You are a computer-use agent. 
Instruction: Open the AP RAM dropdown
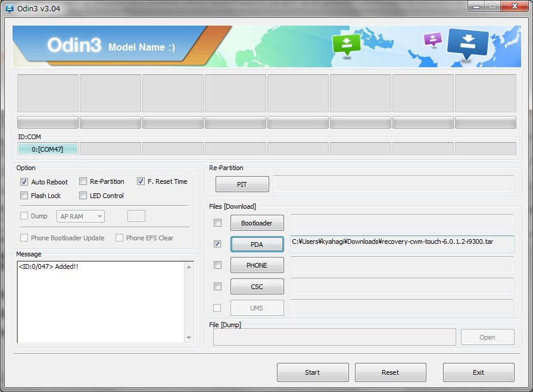click(x=80, y=216)
